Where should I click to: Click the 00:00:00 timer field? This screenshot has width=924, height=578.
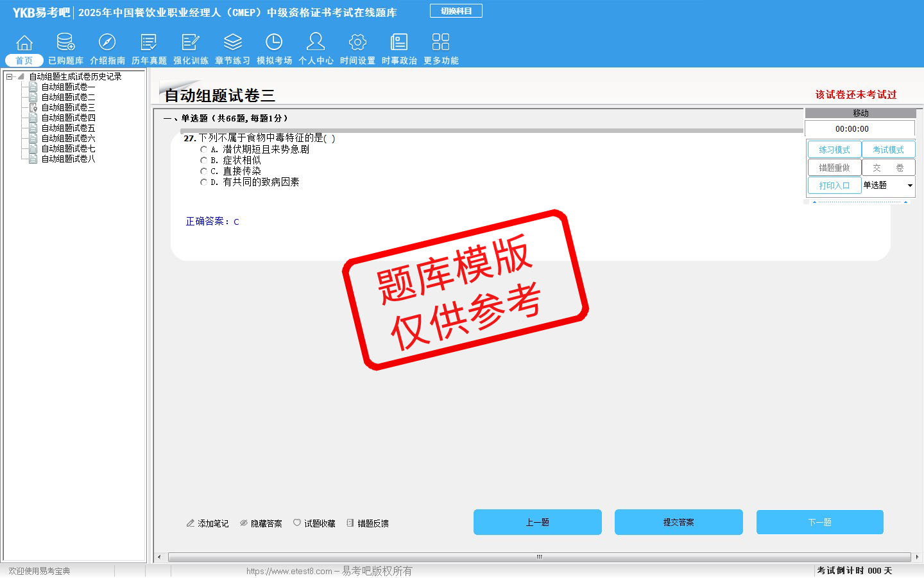pos(860,129)
